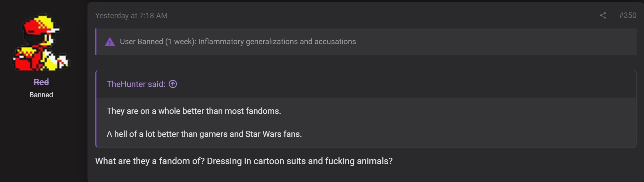Viewport: 644px width, 182px height.
Task: Click the "TheHunter said:" quote attribution link
Action: pos(136,84)
